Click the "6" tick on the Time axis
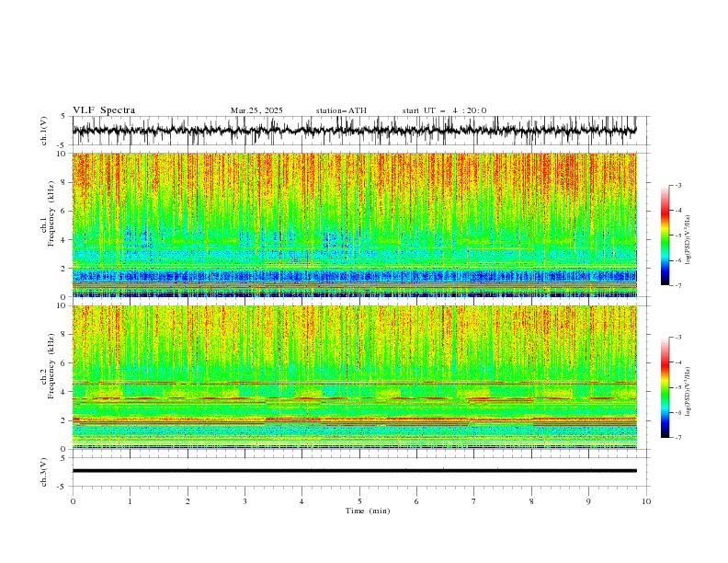The width and height of the screenshot is (728, 563). click(x=416, y=501)
